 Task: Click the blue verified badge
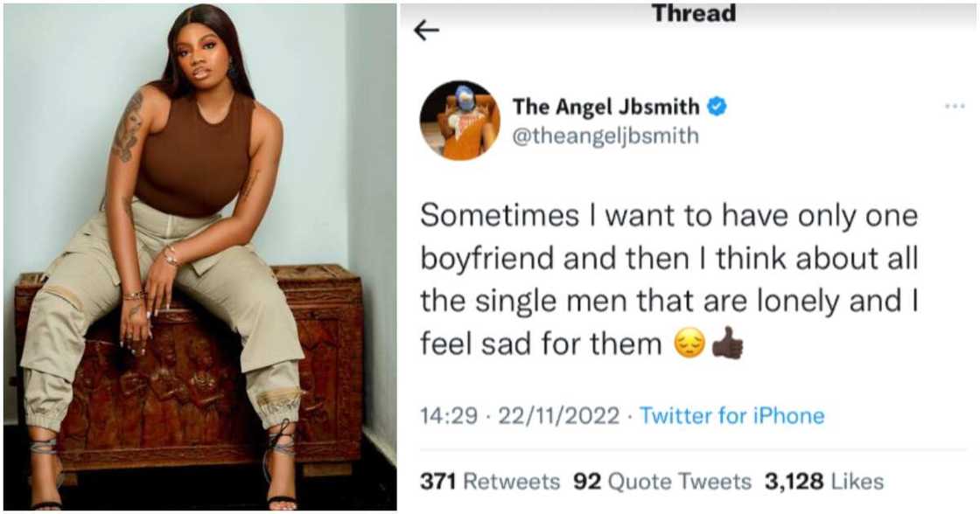click(717, 107)
